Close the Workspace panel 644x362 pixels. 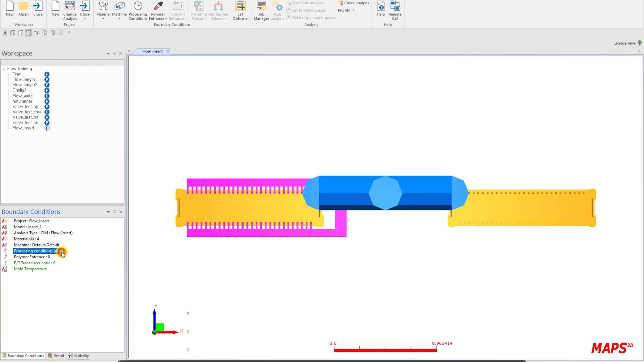tap(120, 53)
